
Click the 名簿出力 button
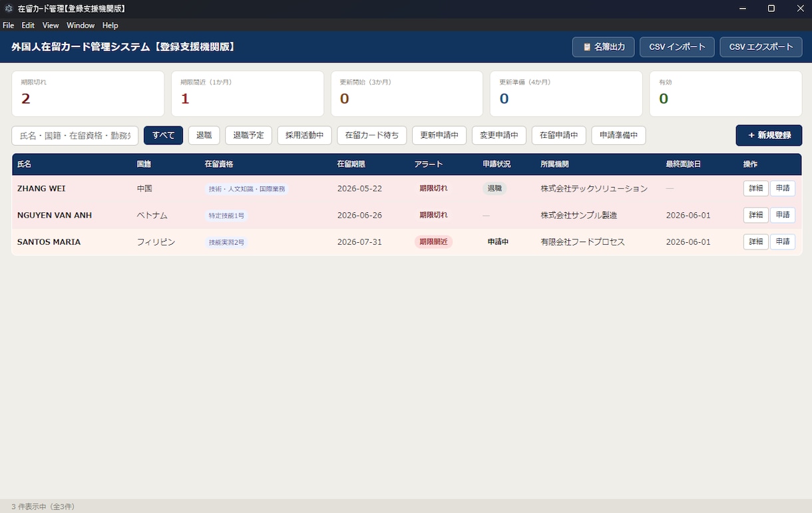603,47
